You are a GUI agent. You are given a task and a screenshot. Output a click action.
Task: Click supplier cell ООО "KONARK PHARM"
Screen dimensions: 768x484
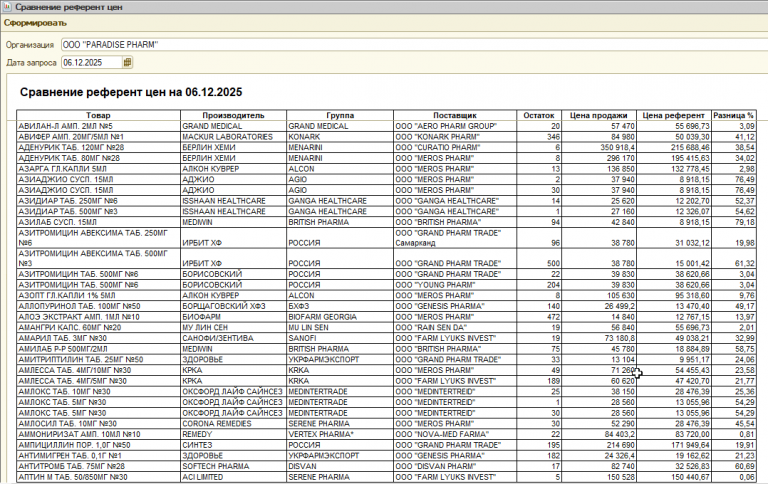[x=455, y=137]
